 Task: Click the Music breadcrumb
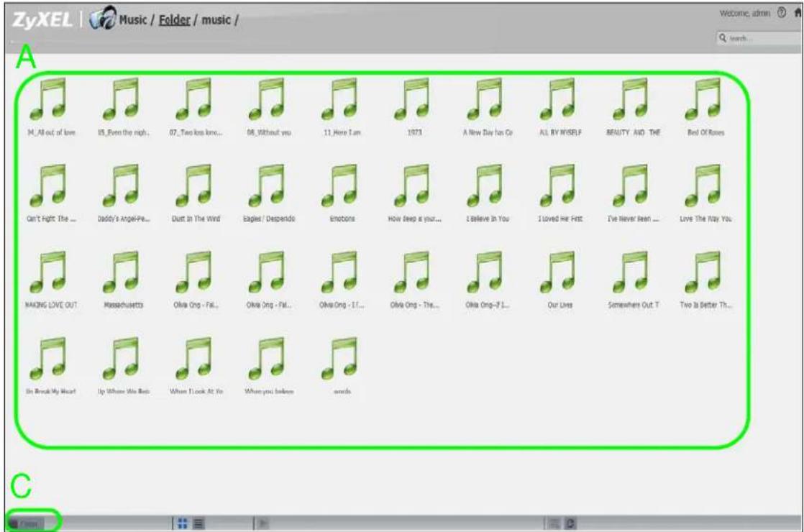point(133,20)
